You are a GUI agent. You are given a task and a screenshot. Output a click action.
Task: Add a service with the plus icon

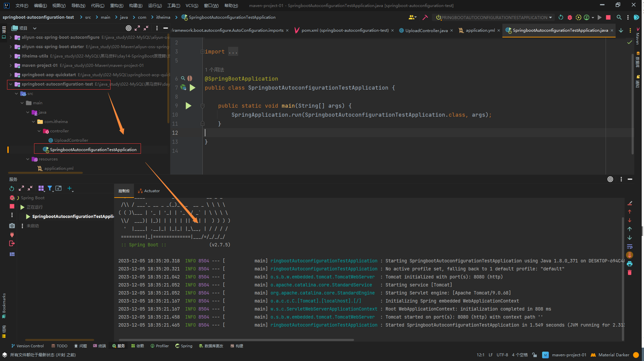(70, 189)
